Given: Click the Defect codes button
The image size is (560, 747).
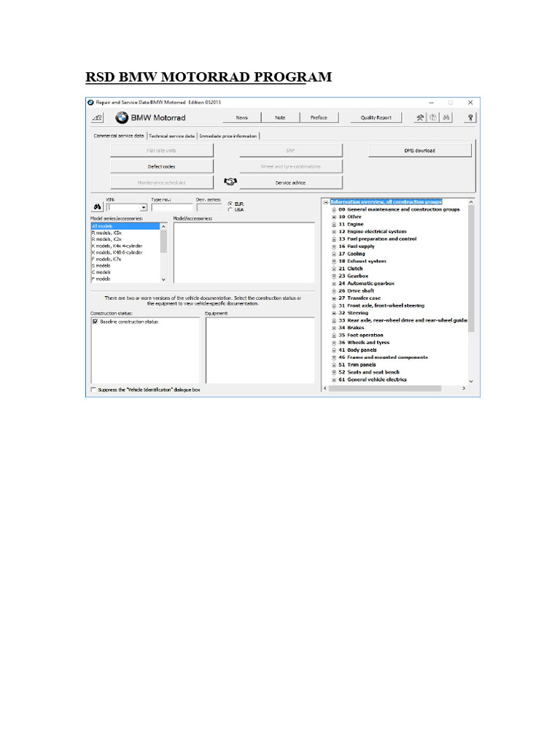Looking at the screenshot, I should pos(162,167).
